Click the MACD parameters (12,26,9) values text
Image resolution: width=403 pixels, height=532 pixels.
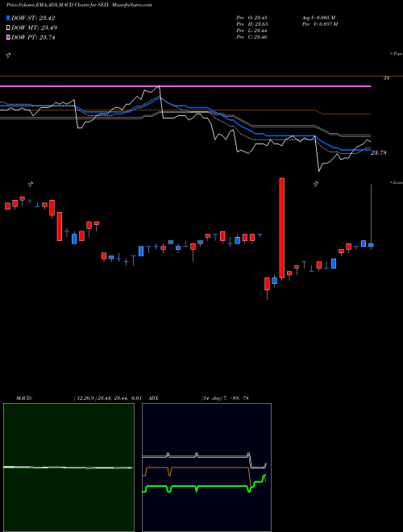pyautogui.click(x=107, y=397)
